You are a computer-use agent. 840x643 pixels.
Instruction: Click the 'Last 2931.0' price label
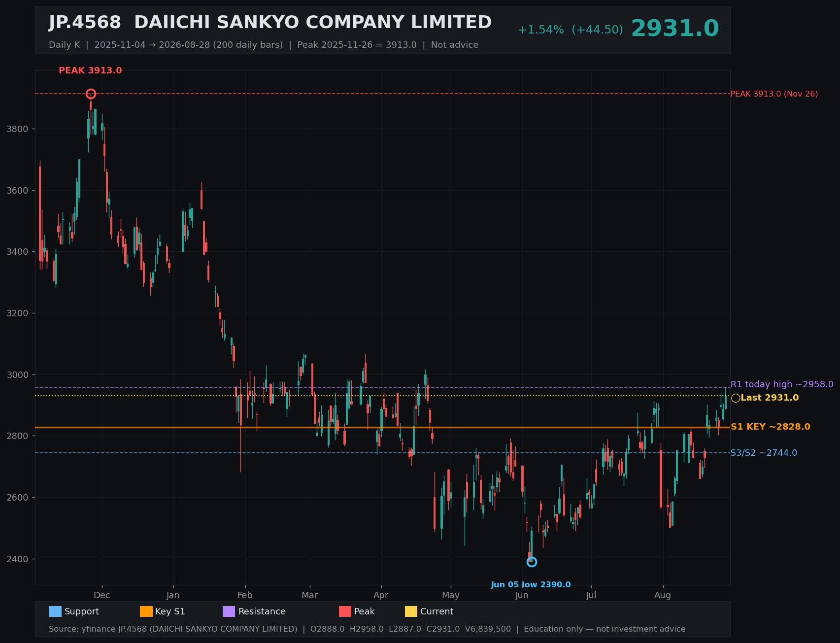770,398
